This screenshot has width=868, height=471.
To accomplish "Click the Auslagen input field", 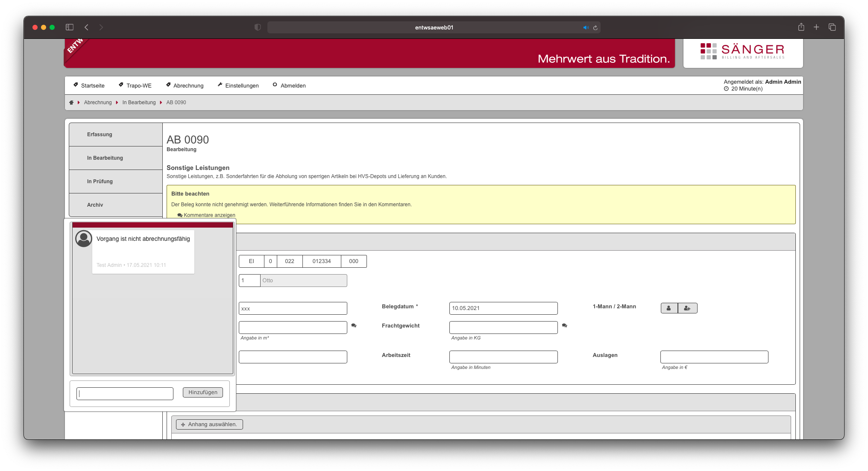I will [714, 357].
